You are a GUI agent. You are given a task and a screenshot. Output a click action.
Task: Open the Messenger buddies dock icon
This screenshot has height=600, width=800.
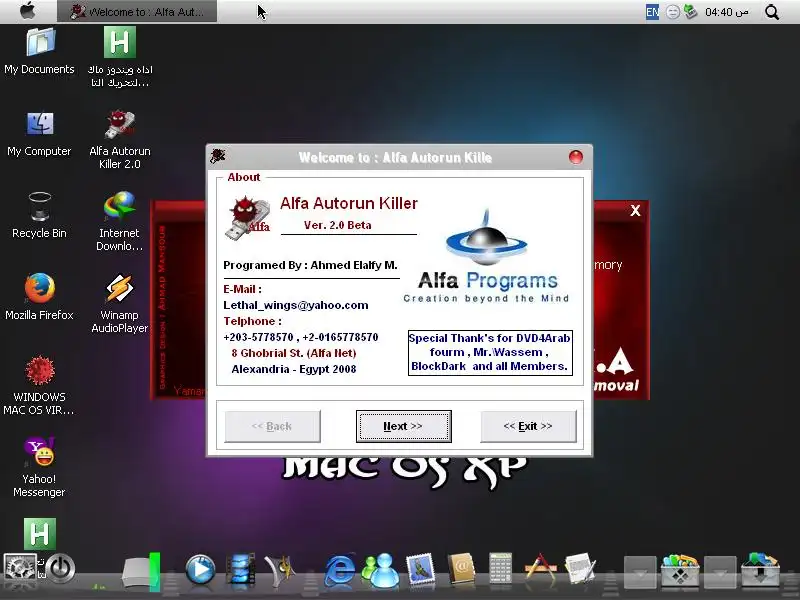point(381,569)
